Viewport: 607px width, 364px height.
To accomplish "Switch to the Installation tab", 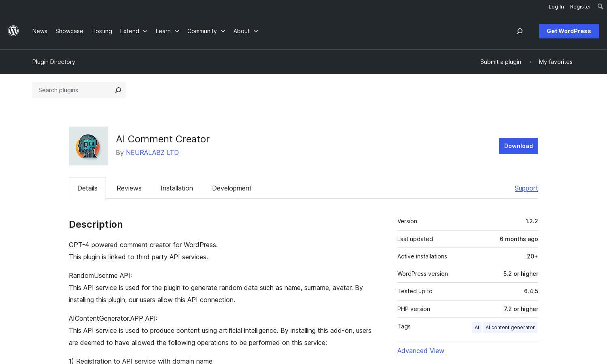I will coord(177,188).
